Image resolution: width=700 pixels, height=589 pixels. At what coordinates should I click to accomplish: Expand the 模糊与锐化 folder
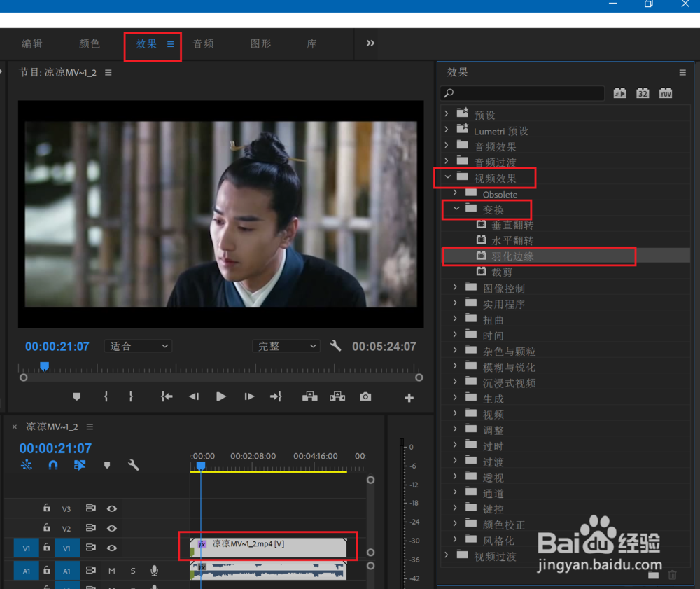coord(455,366)
